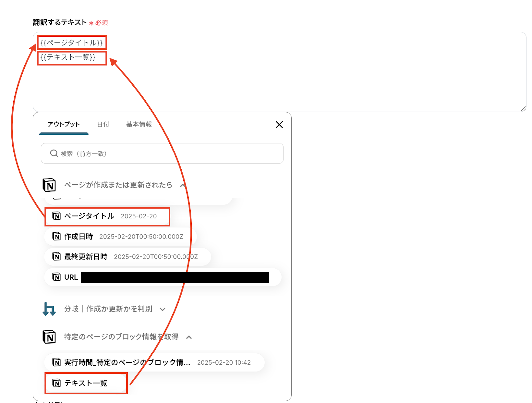Click the 2025-02-20 10:42 timestamp value

(x=224, y=363)
